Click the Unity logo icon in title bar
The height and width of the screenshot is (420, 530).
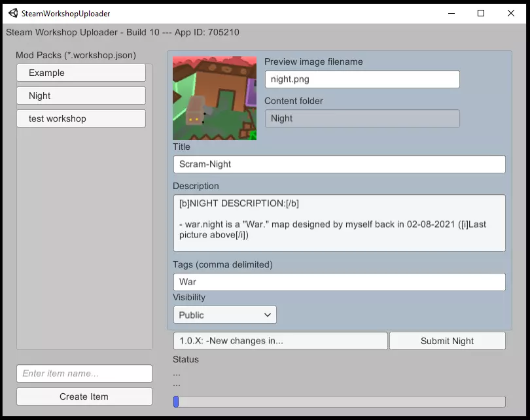(x=13, y=14)
